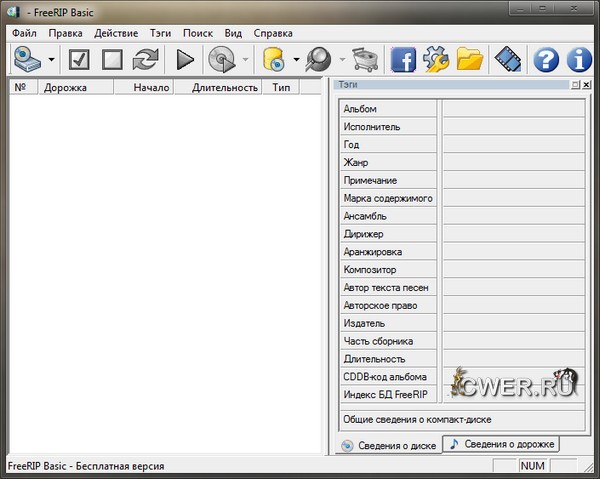The width and height of the screenshot is (600, 479).
Task: Expand the dropdown next to CD database icon
Action: click(x=297, y=60)
